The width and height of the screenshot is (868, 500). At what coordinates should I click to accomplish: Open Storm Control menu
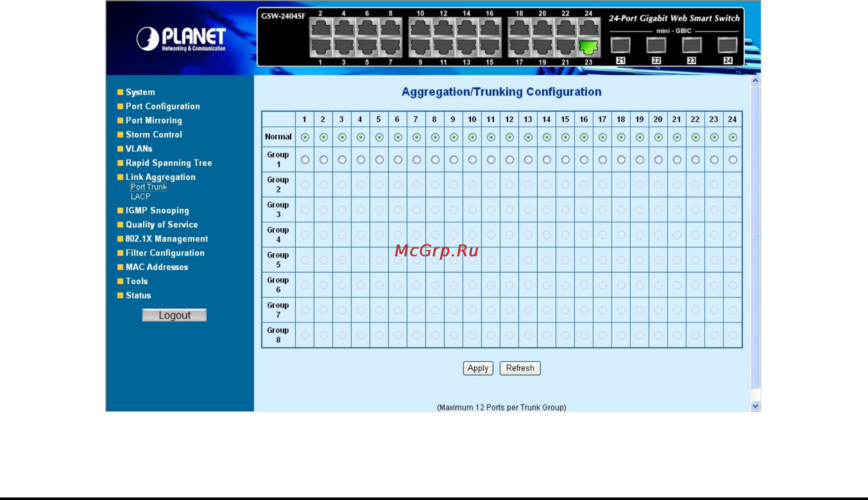[154, 135]
